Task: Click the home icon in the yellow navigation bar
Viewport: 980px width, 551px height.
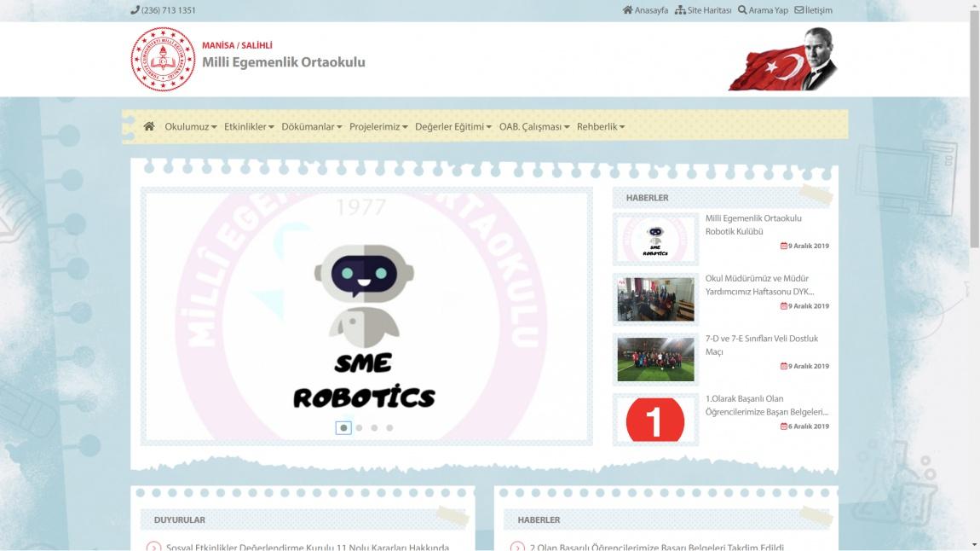Action: 149,126
